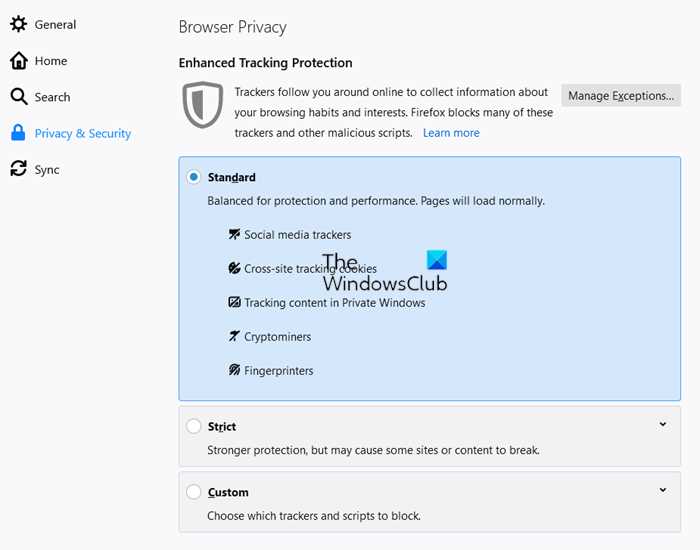Click the Cryptominers icon
700x550 pixels.
coord(234,336)
